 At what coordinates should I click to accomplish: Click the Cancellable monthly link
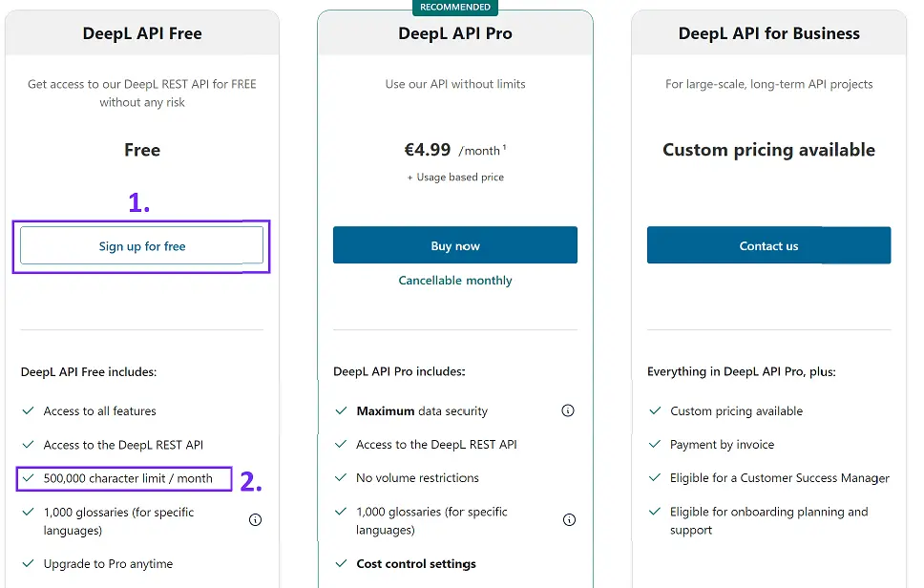click(x=455, y=281)
